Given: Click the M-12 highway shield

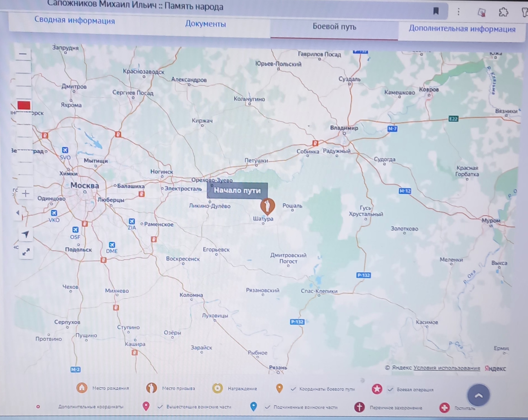Looking at the screenshot, I should [405, 191].
